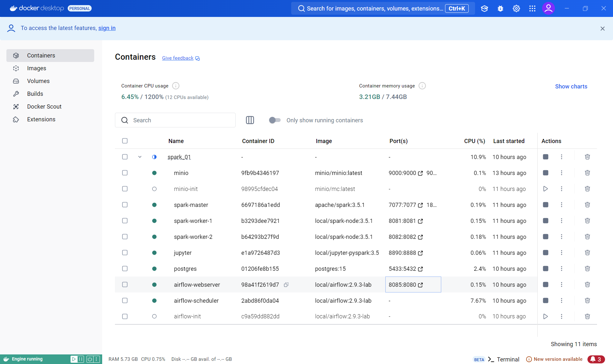Delete the airflow-scheduler container
The width and height of the screenshot is (613, 364).
pyautogui.click(x=587, y=300)
